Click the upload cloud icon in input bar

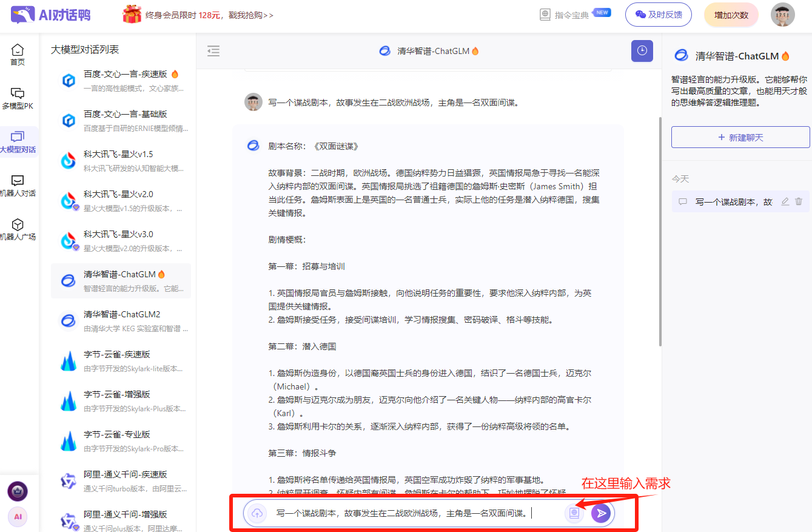[257, 513]
